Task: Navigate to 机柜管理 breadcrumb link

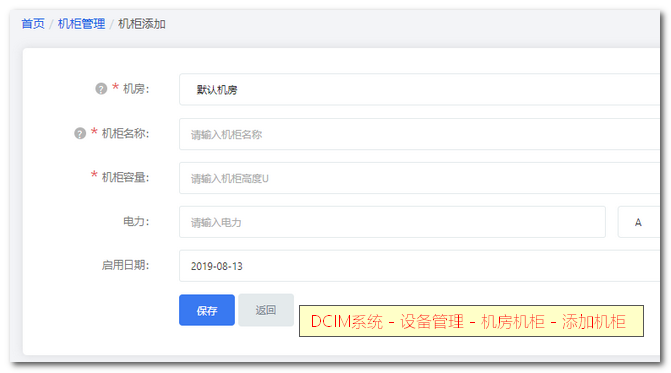Action: tap(81, 24)
